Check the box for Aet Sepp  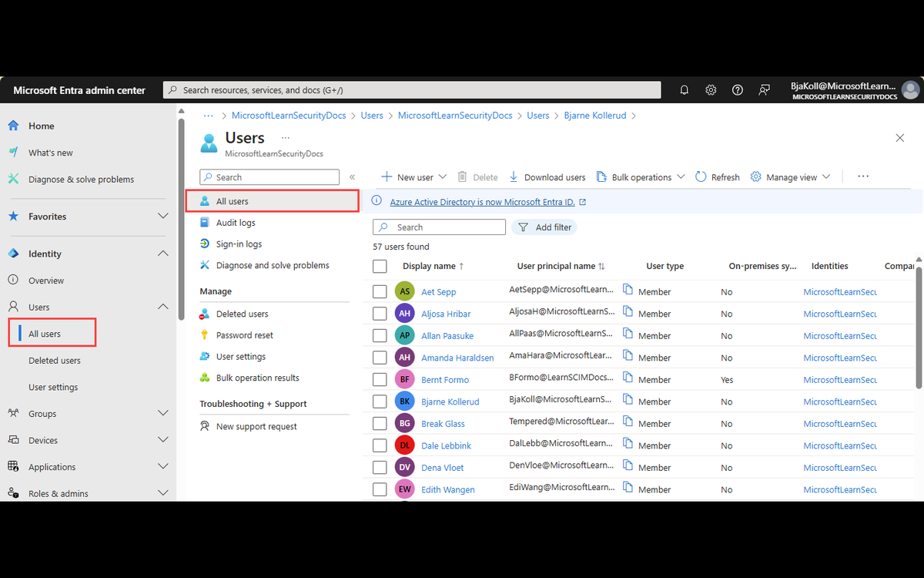pos(380,291)
